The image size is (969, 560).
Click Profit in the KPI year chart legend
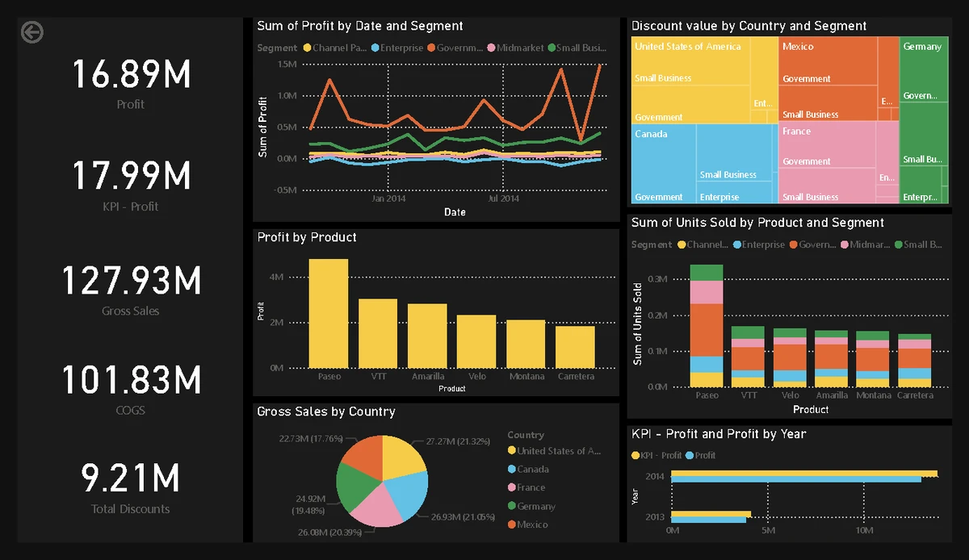coord(701,455)
